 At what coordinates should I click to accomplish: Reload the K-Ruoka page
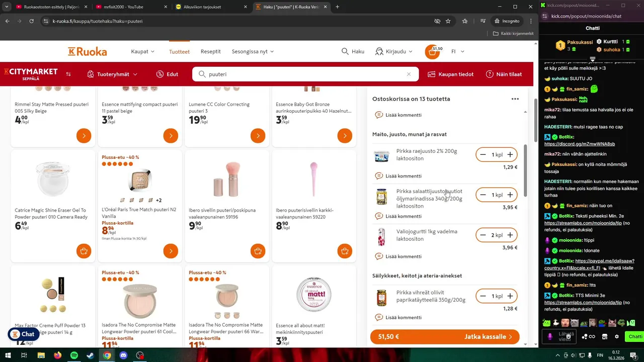pyautogui.click(x=31, y=21)
